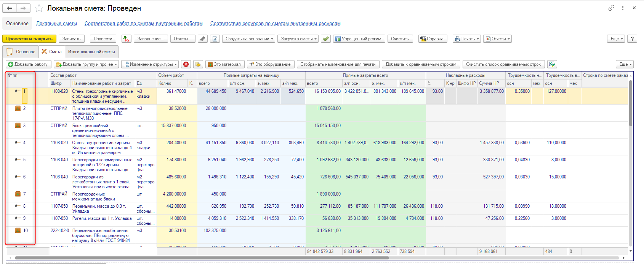Viewport: 644px width, 264px height.
Task: Switch to Основное tab with clipboard icon
Action: point(21,52)
